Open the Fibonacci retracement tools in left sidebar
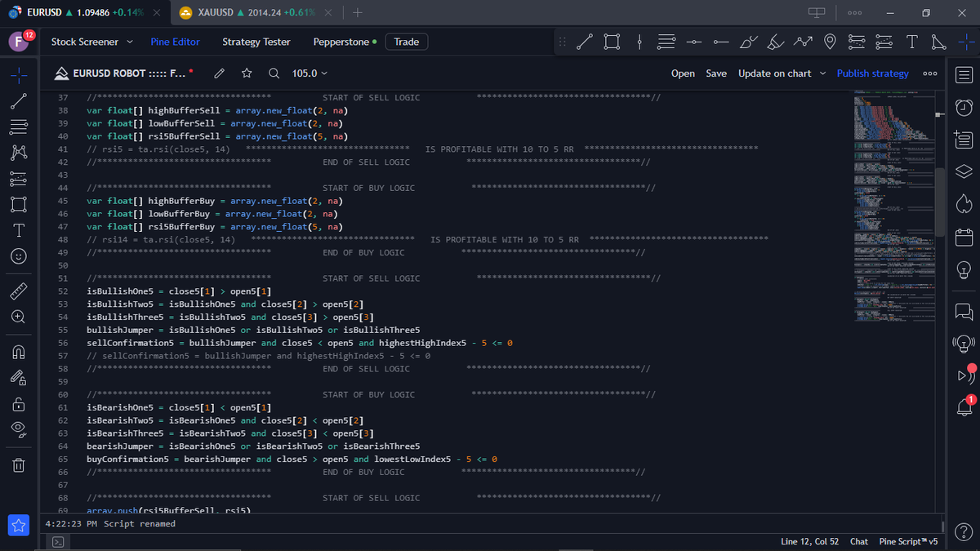The height and width of the screenshot is (551, 980). [x=20, y=127]
